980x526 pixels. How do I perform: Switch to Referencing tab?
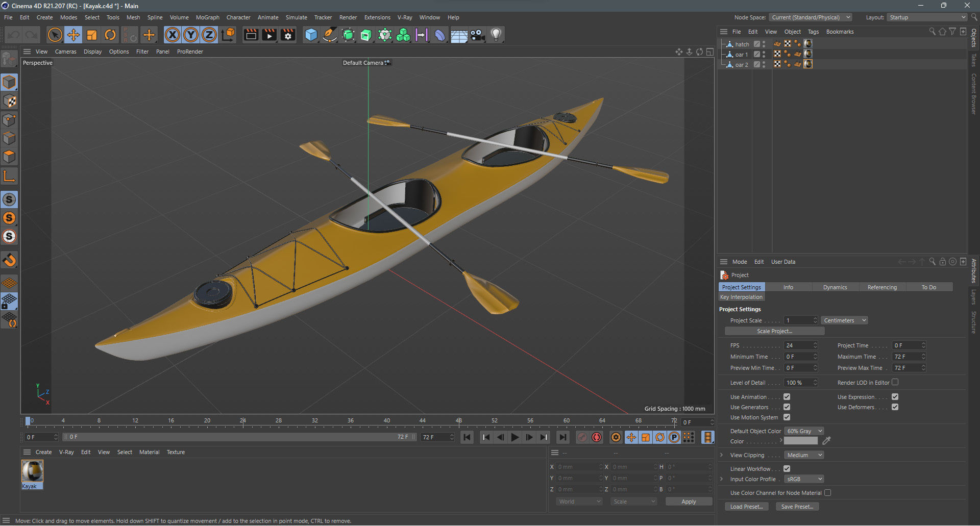[882, 287]
